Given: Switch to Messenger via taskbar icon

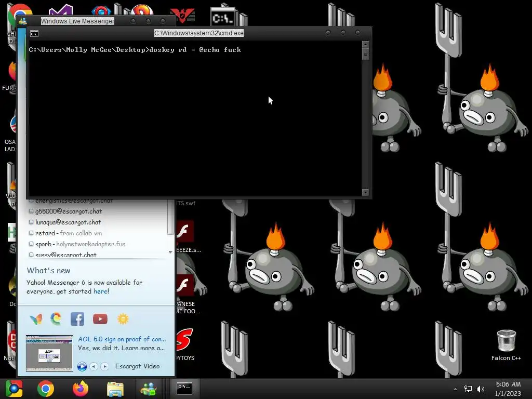Looking at the screenshot, I should point(149,389).
